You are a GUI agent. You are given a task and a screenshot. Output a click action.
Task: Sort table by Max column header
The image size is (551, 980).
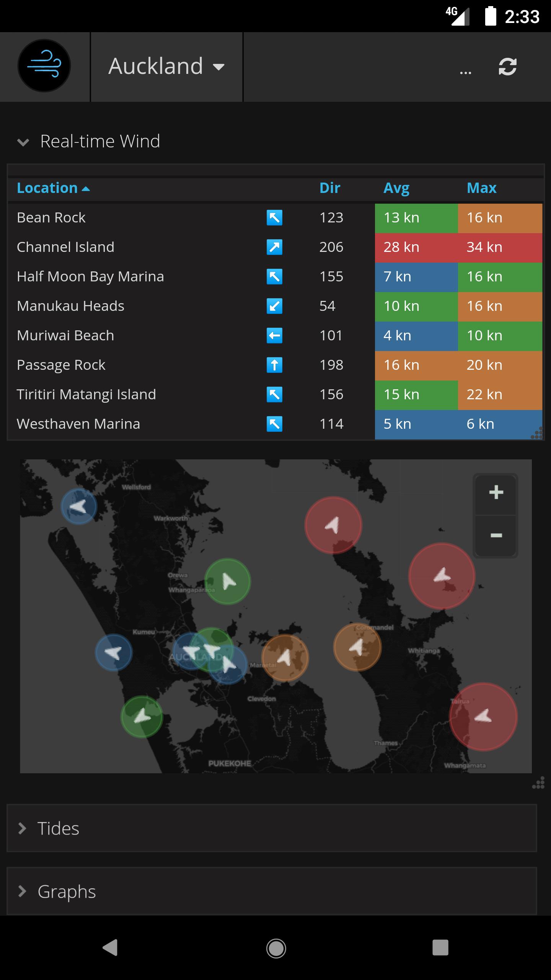point(481,188)
